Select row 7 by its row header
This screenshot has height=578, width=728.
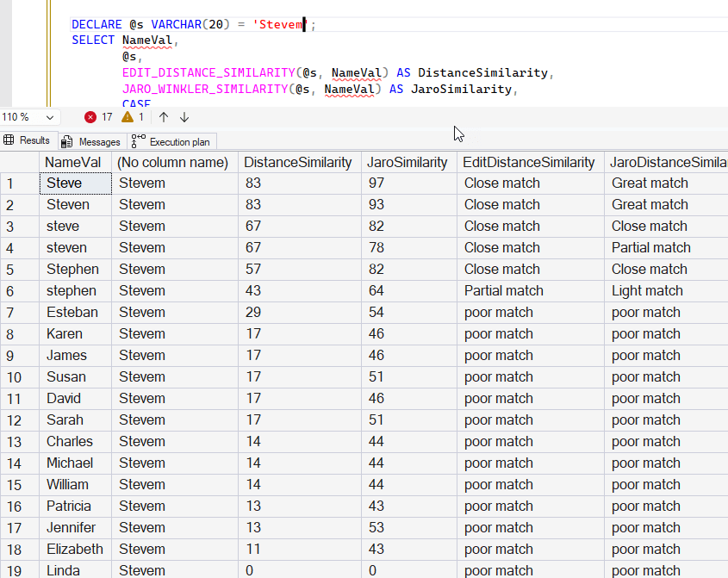coord(19,312)
